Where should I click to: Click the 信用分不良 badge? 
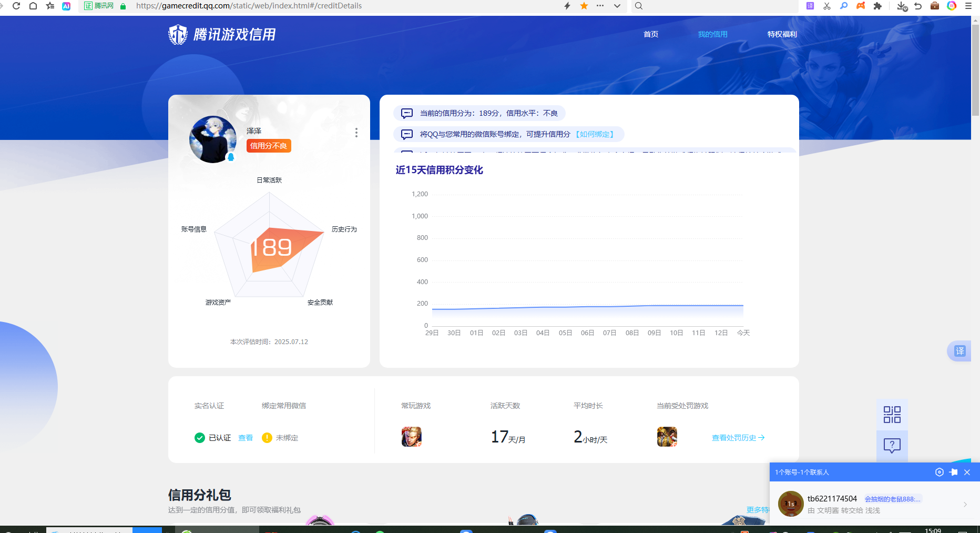(x=269, y=146)
